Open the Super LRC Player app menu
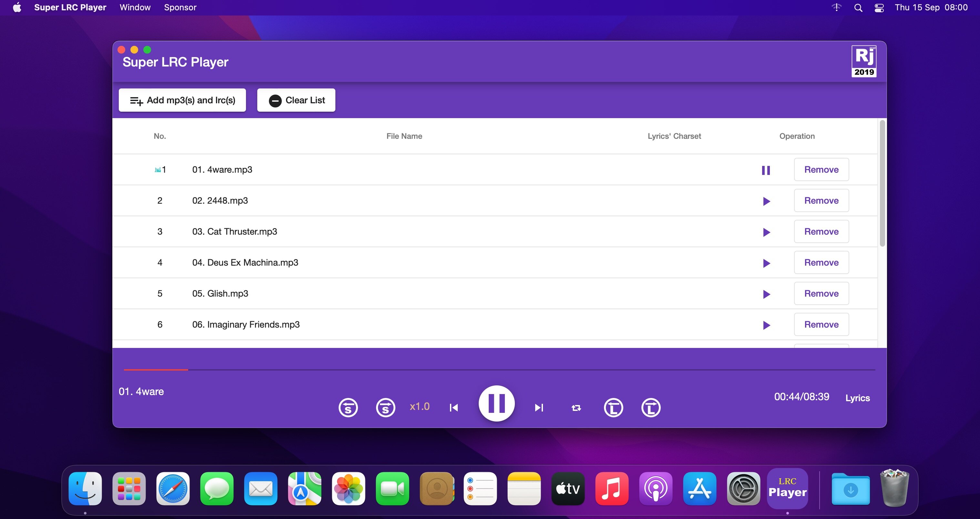980x519 pixels. pyautogui.click(x=70, y=7)
